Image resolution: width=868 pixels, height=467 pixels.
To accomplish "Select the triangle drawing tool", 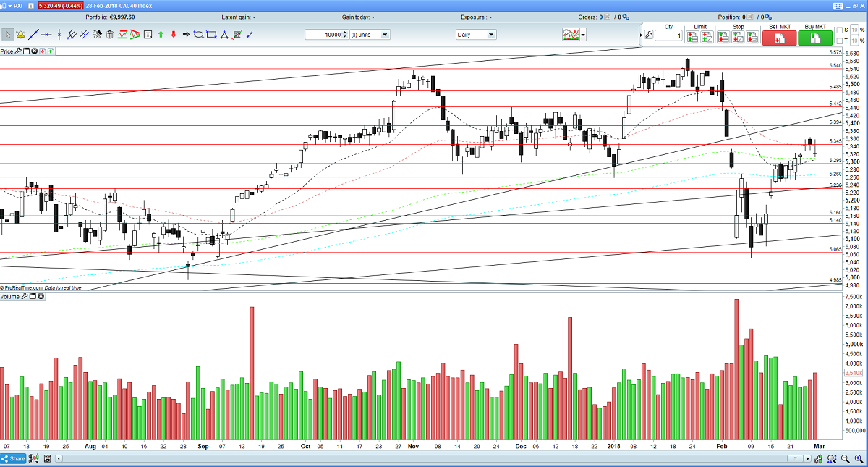I will (x=224, y=35).
